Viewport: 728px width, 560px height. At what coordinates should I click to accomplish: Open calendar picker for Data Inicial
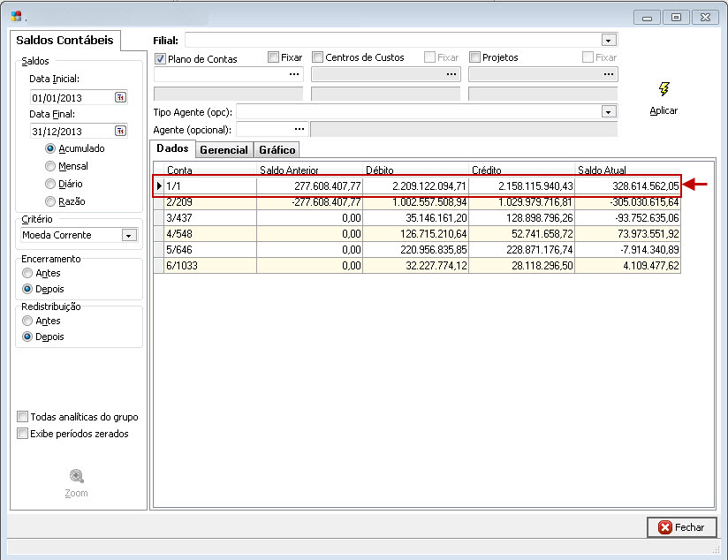120,98
